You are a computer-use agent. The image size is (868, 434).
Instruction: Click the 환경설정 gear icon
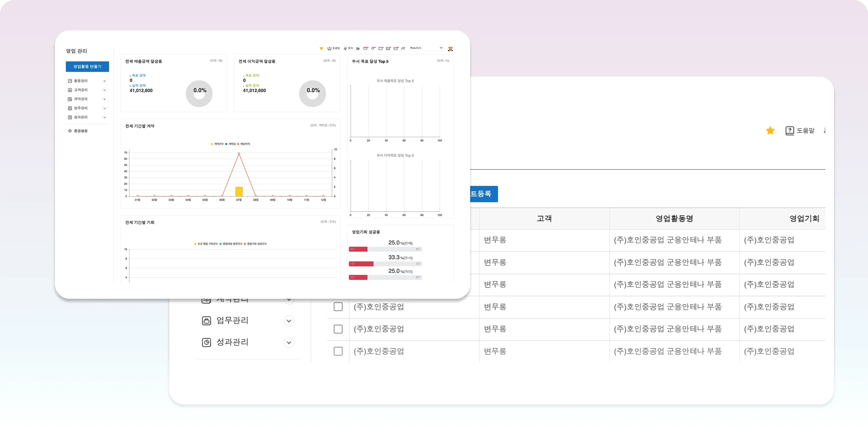(70, 131)
